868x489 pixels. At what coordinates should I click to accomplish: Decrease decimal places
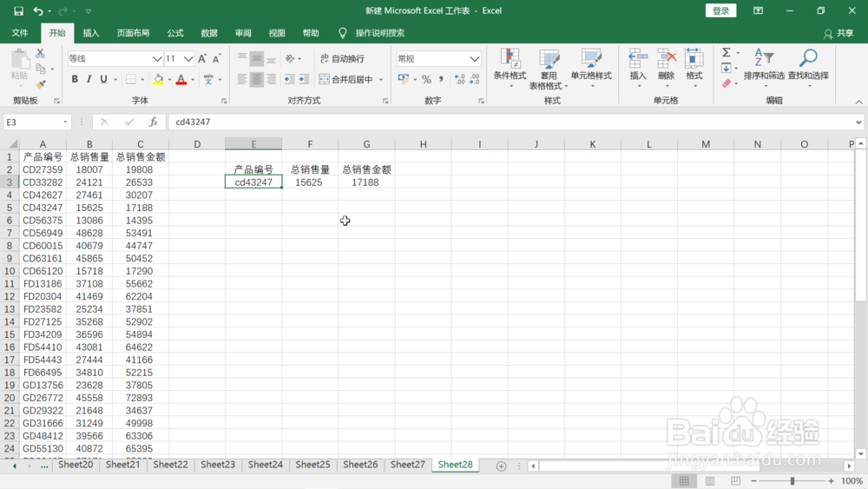475,79
